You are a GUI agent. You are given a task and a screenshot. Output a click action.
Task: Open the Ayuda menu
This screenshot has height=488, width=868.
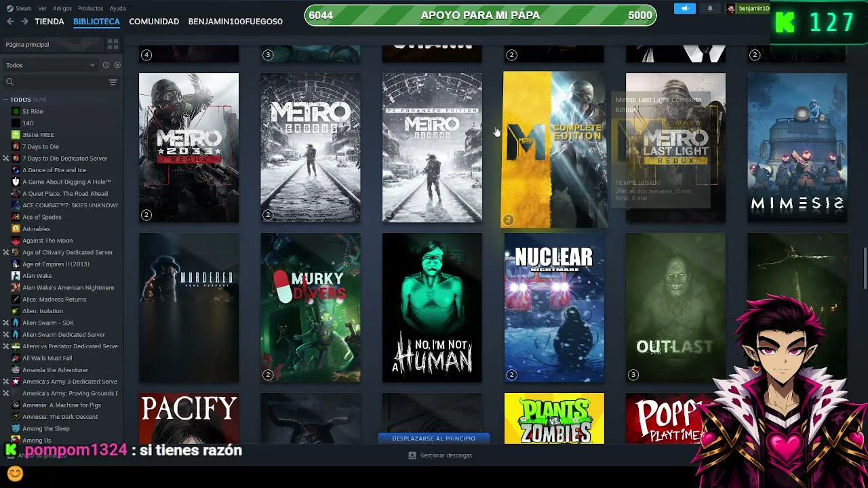118,8
